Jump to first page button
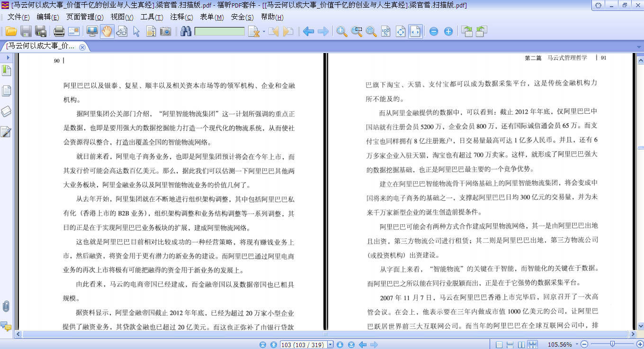 [263, 345]
